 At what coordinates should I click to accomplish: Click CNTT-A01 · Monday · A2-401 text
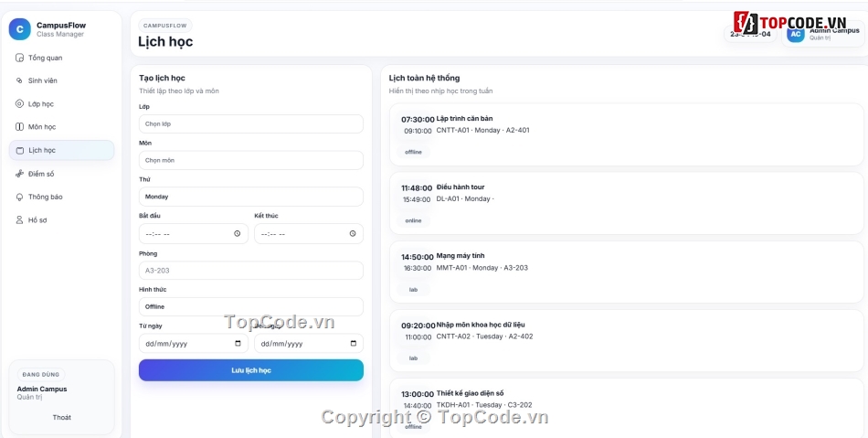482,130
